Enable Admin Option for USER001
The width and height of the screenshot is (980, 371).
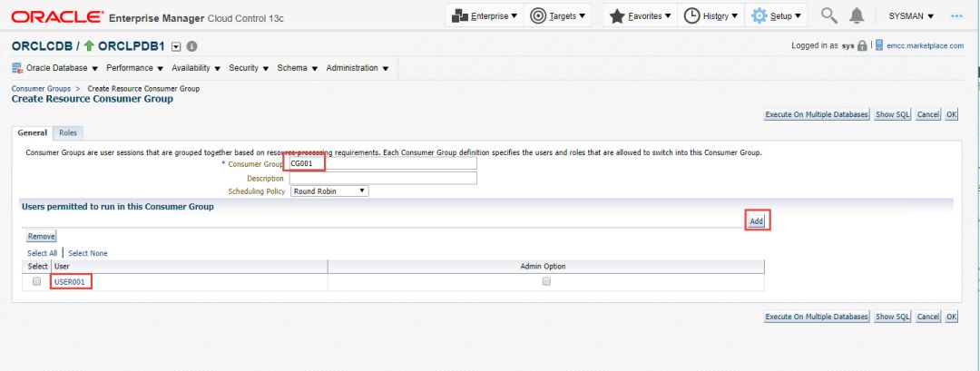(x=546, y=282)
